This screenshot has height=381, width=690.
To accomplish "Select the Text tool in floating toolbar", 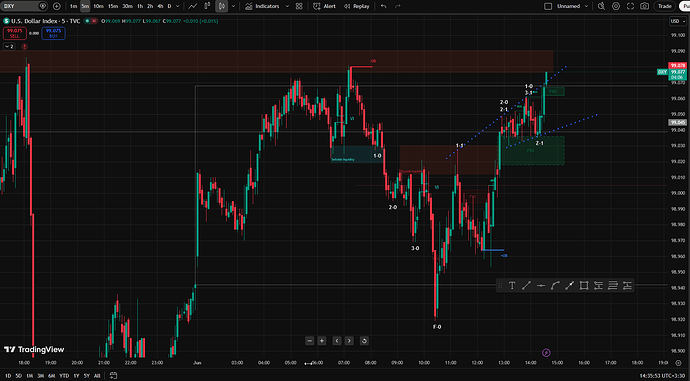I will pyautogui.click(x=512, y=286).
